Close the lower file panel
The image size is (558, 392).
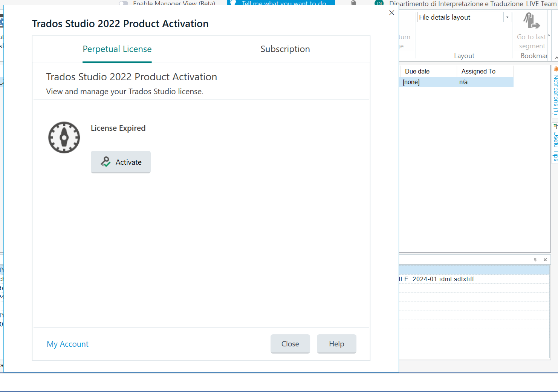point(545,260)
